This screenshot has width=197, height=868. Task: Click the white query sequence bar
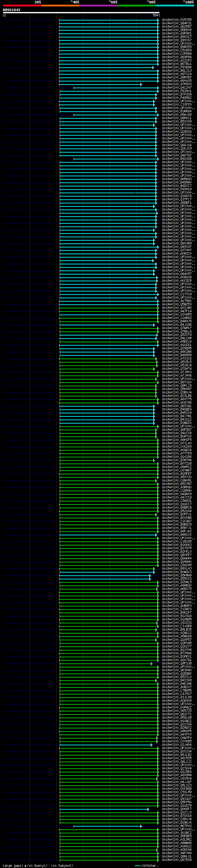pyautogui.click(x=81, y=13)
